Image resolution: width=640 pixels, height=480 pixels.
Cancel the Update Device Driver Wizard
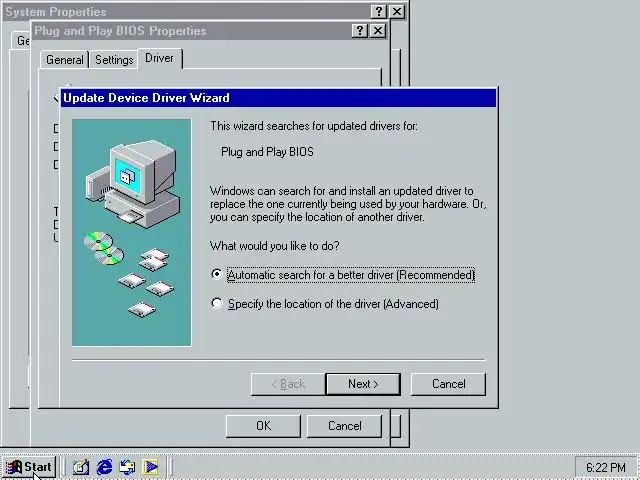[448, 384]
